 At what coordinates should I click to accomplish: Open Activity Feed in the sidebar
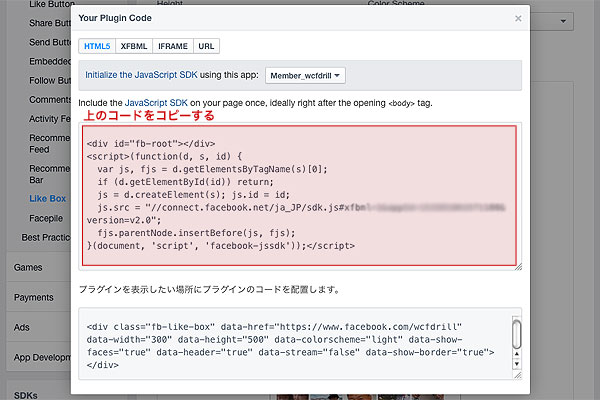click(x=50, y=119)
